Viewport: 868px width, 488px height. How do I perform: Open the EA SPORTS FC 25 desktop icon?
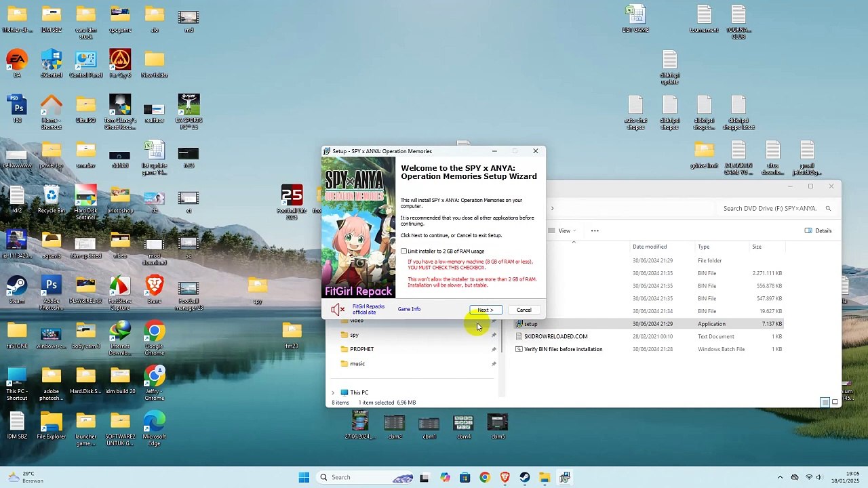189,112
